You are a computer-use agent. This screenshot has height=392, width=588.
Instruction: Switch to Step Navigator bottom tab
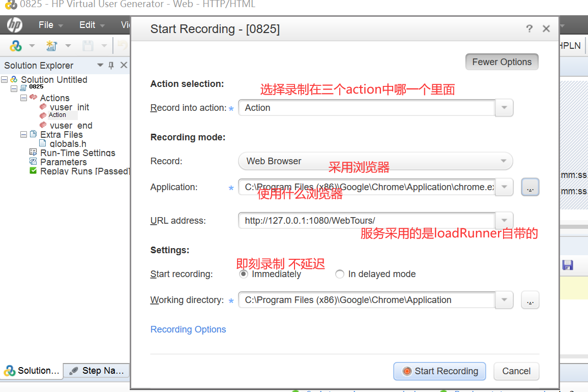97,371
